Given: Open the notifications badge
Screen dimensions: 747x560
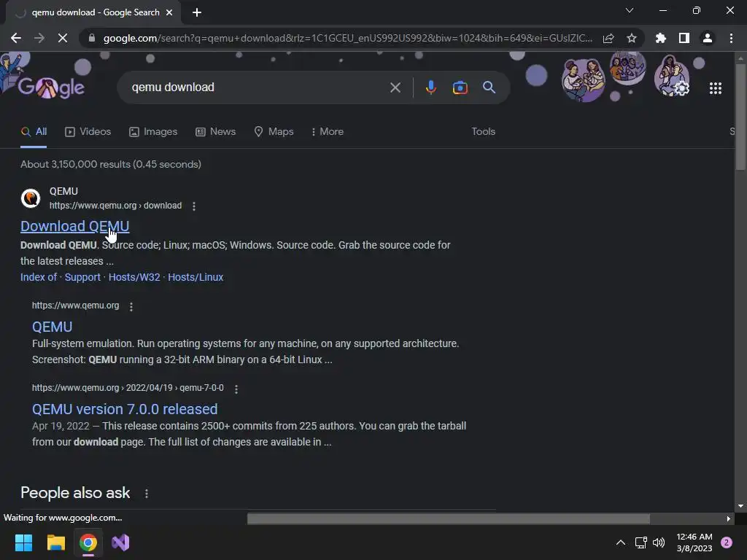Looking at the screenshot, I should 727,542.
